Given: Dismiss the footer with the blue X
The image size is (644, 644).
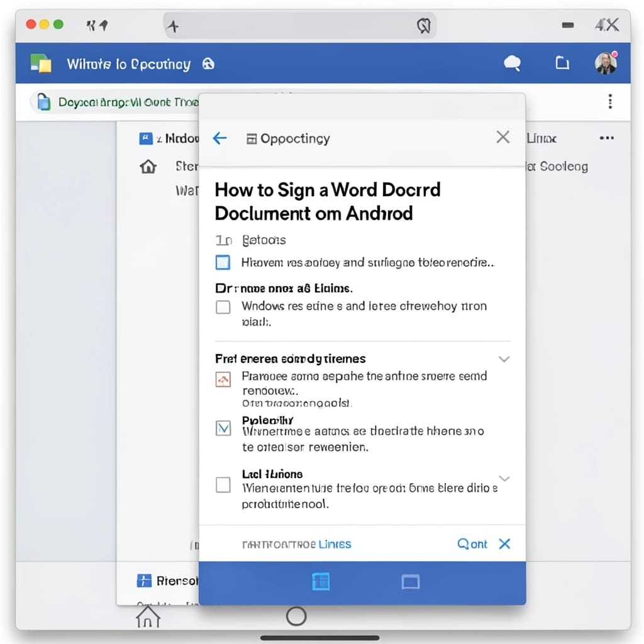Looking at the screenshot, I should click(504, 544).
